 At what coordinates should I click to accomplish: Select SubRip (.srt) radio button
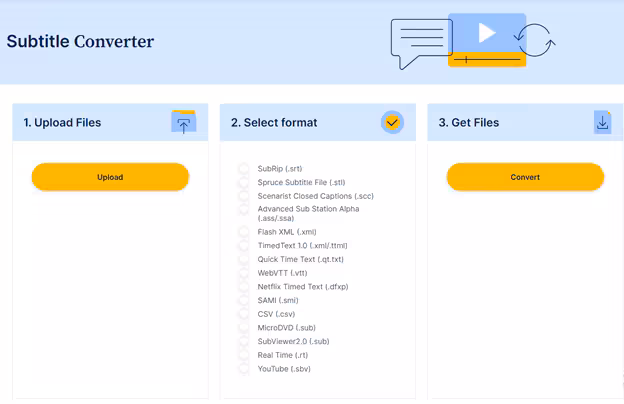coord(244,169)
